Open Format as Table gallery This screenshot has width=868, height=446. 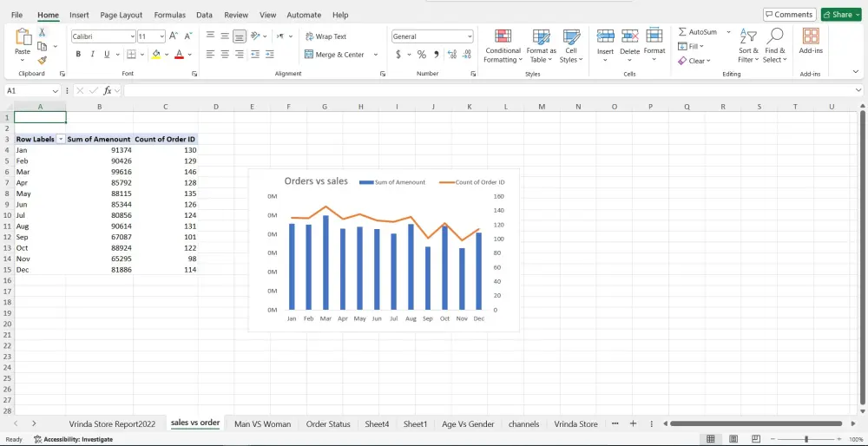coord(542,46)
